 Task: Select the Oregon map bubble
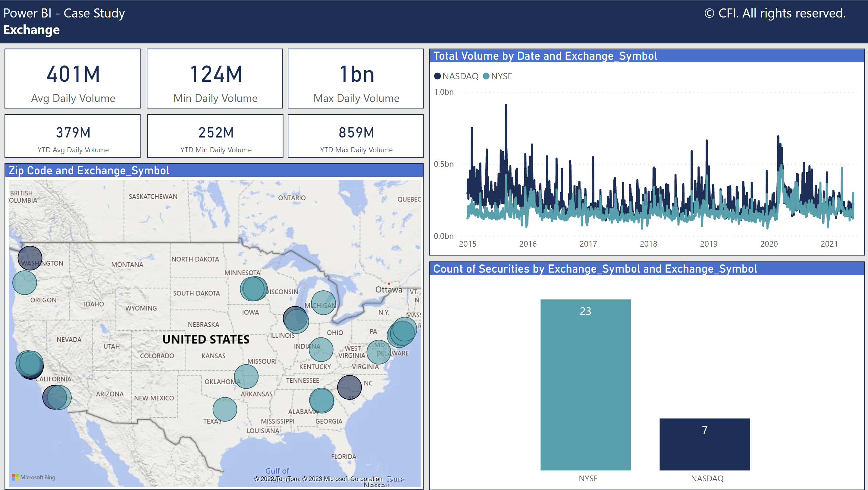[x=25, y=283]
